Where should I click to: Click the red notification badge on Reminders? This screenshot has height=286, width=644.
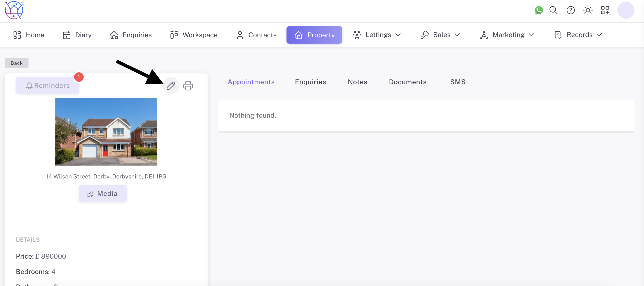tap(78, 77)
